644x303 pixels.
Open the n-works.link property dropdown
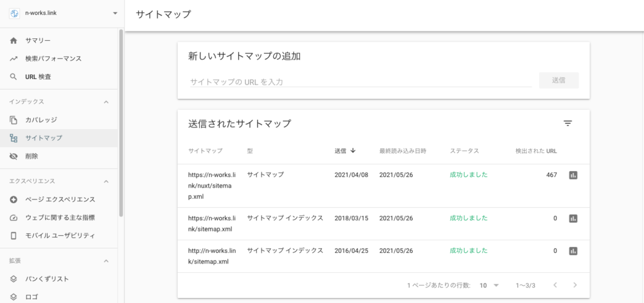click(114, 14)
